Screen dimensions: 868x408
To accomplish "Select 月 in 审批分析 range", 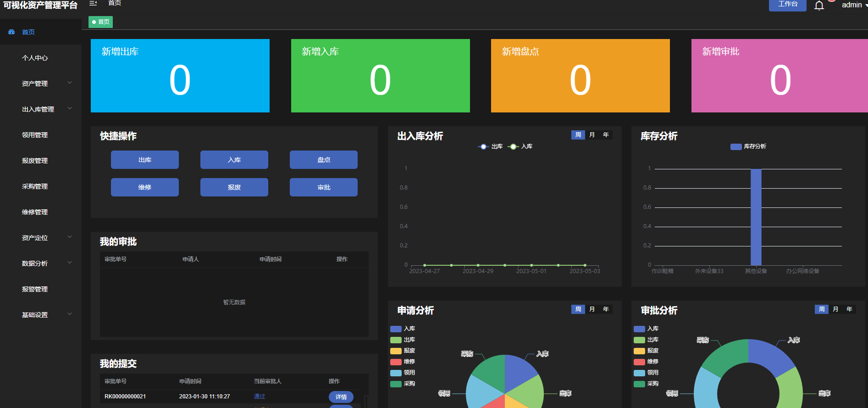I will pos(835,309).
